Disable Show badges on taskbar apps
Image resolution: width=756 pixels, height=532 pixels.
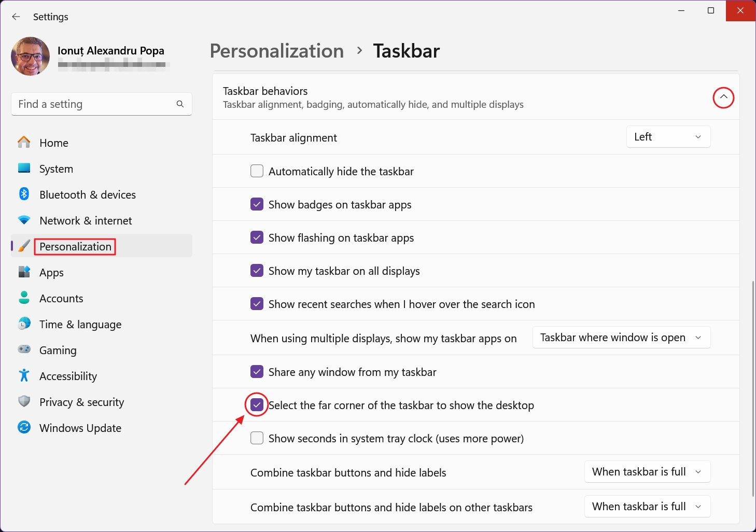[x=257, y=204]
